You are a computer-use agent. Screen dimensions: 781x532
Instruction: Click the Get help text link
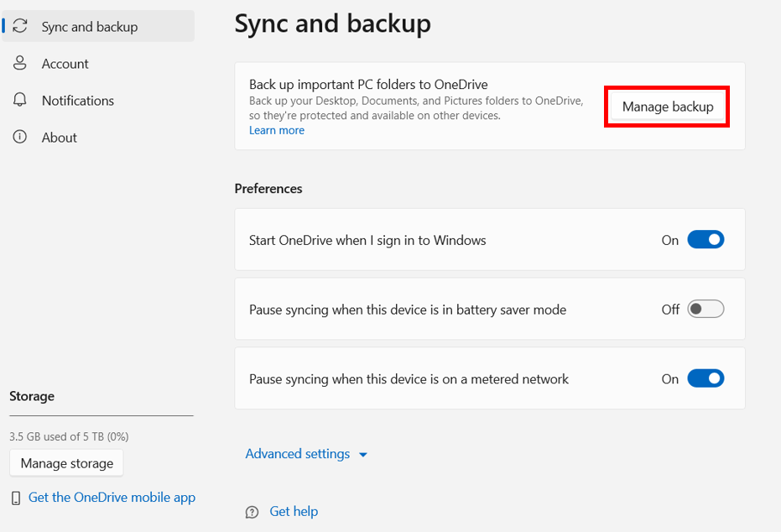tap(294, 512)
